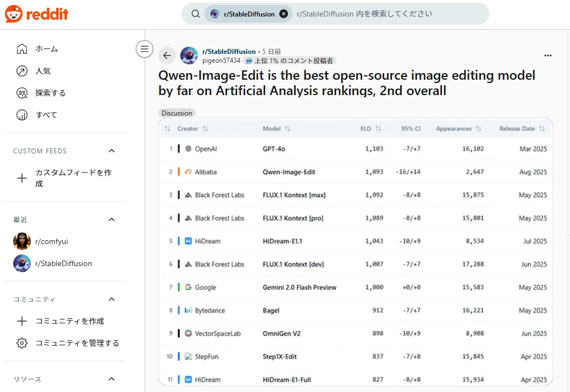This screenshot has width=570, height=392.
Task: Click ELO value 1,103 for GPT-4o
Action: 374,149
